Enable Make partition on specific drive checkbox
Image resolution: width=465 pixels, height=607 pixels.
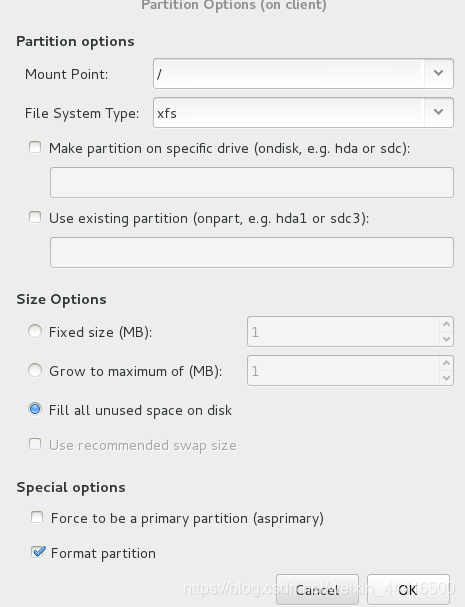(35, 147)
